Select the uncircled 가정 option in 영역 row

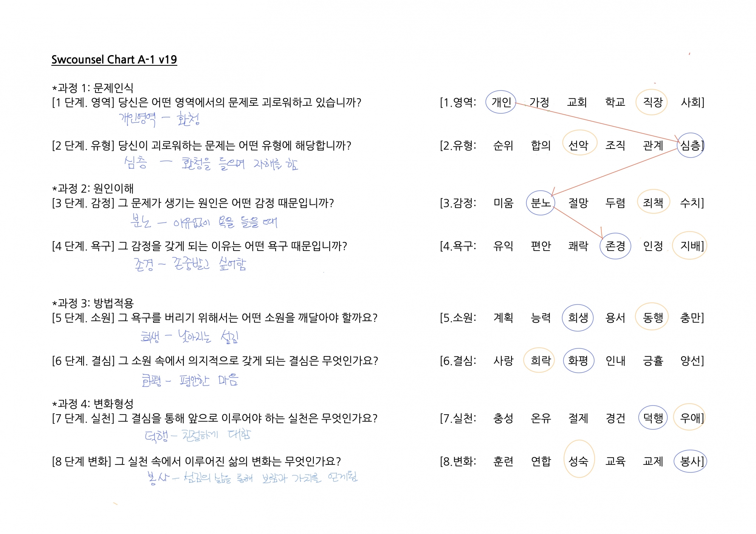[x=539, y=102]
